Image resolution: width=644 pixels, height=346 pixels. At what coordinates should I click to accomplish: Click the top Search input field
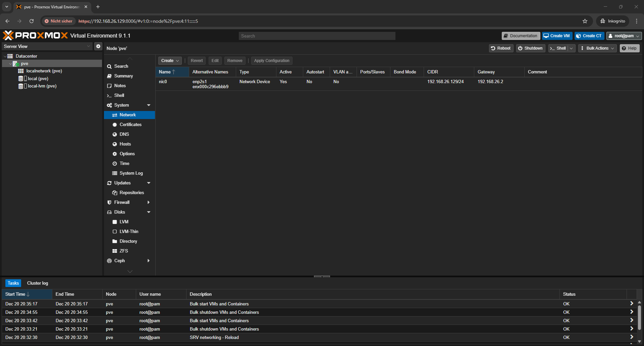pos(317,36)
